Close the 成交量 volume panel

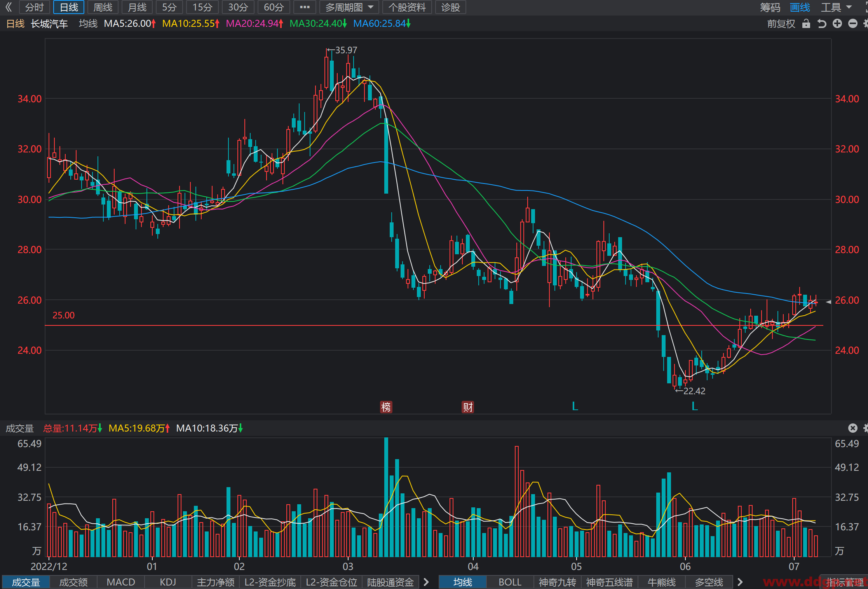pos(852,428)
